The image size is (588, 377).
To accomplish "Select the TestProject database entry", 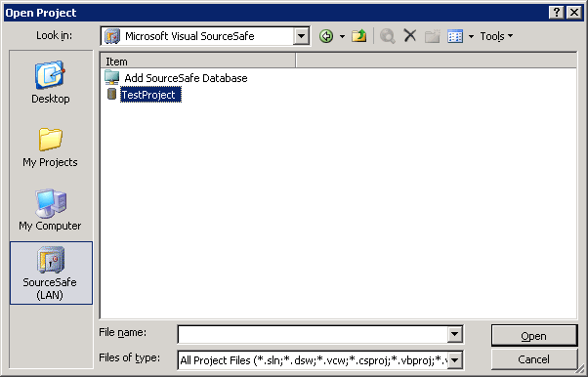I will point(150,95).
